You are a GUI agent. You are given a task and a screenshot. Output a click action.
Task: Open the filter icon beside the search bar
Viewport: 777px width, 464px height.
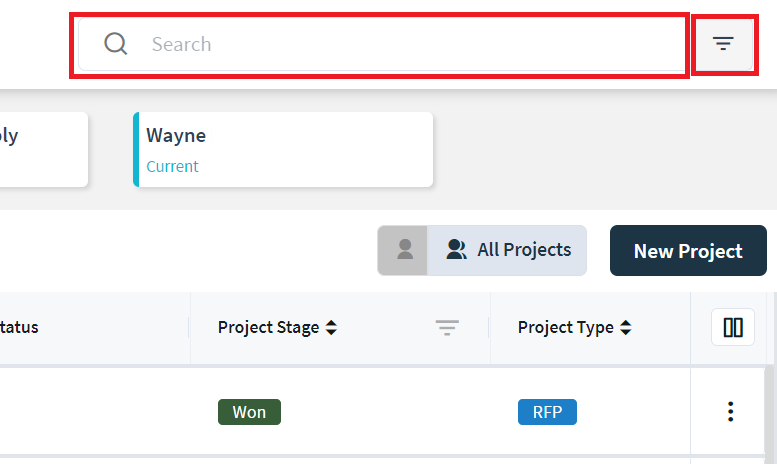pyautogui.click(x=723, y=44)
